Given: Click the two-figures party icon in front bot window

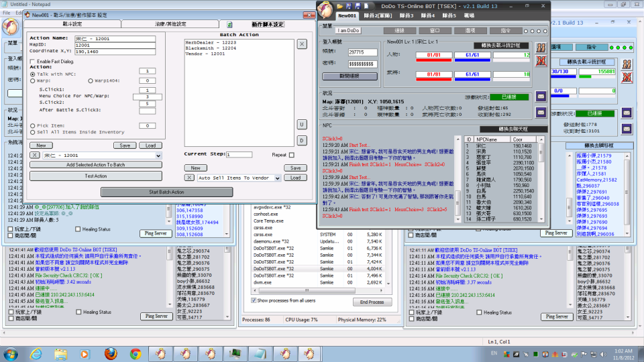Looking at the screenshot, I should (541, 48).
